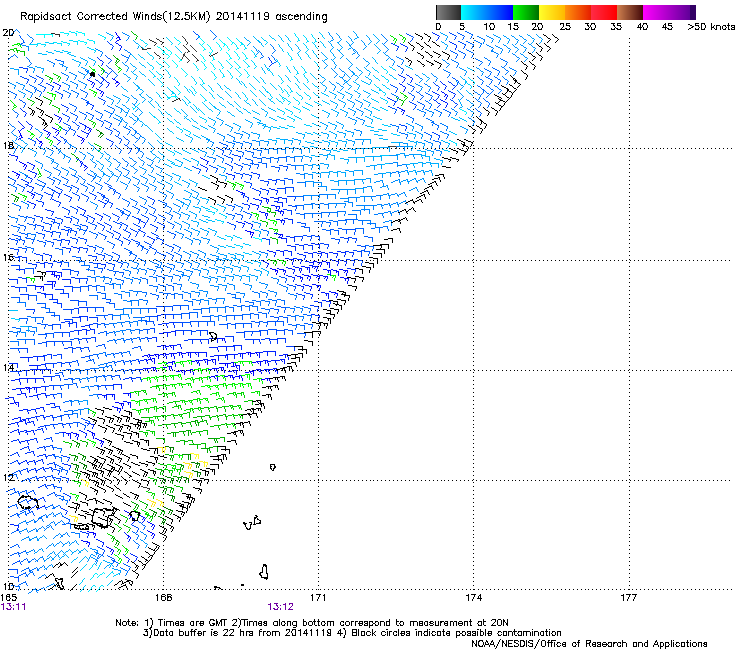Click the small island outline near 12N 170E

click(x=273, y=467)
